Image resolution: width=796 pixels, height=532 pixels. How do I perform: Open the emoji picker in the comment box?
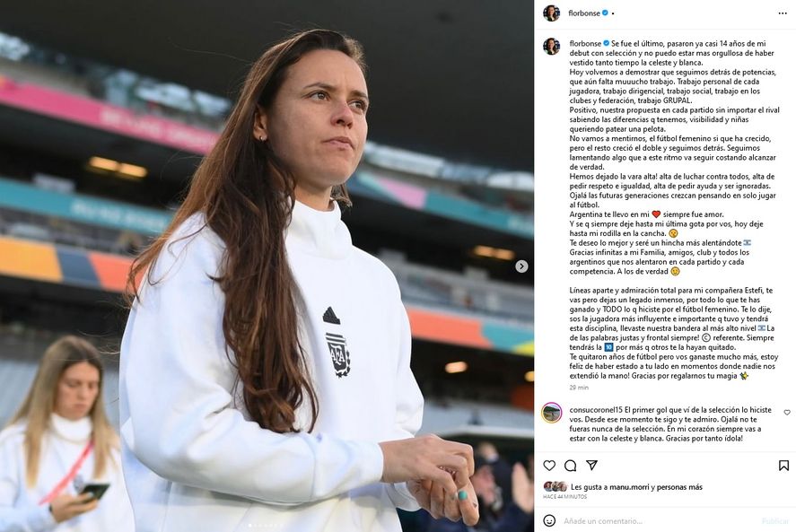[549, 520]
